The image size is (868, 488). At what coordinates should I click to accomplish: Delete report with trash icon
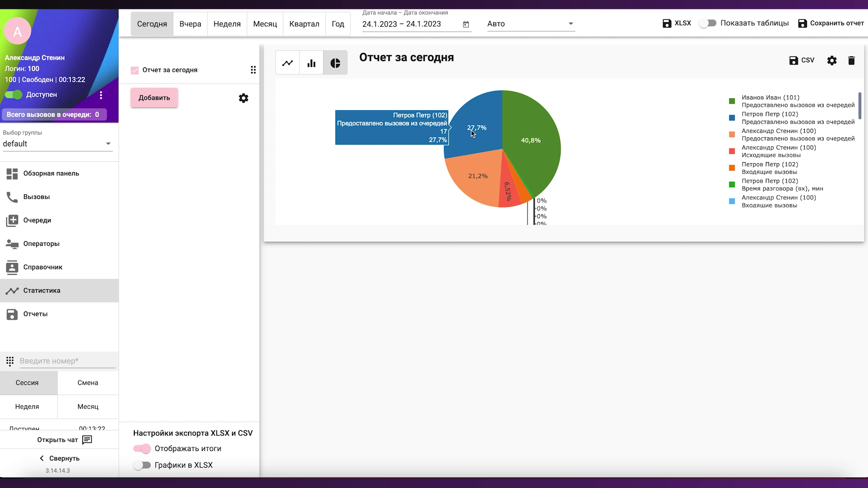[x=851, y=61]
